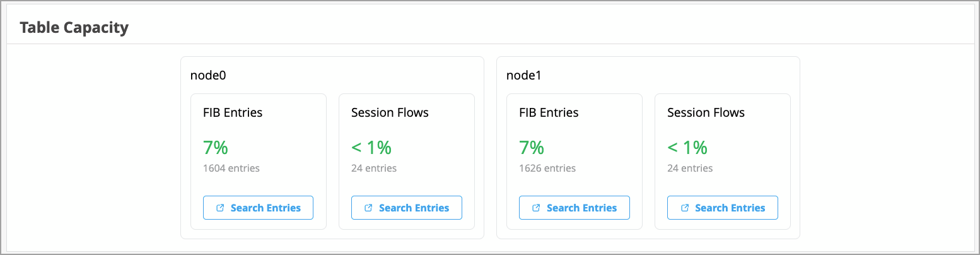Click external-link icon in node1 FIB Entries button
This screenshot has height=255, width=980.
point(536,208)
